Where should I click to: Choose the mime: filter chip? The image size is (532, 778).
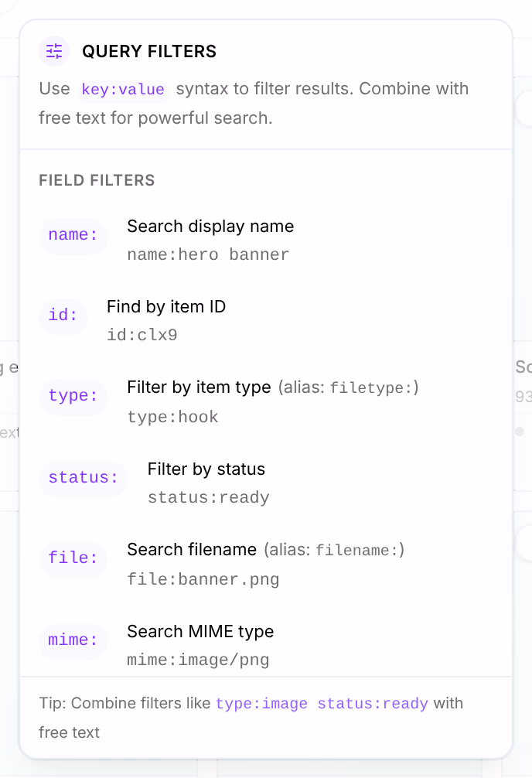(73, 640)
